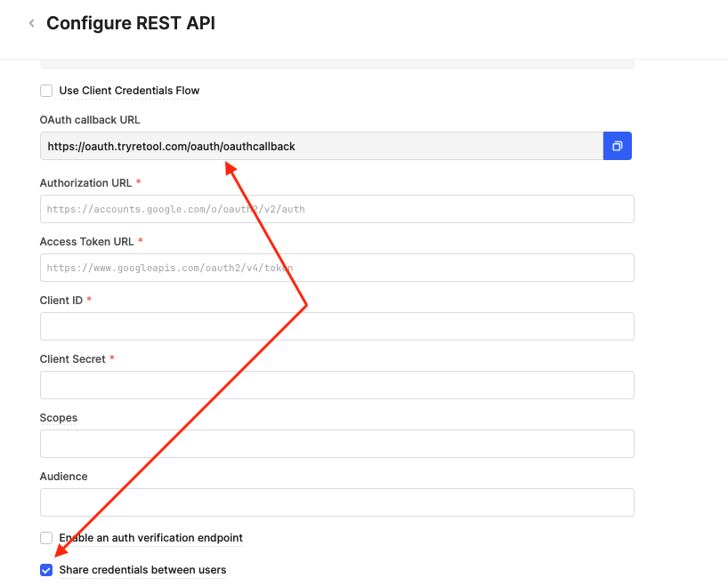Click the Configure REST API page heading
728x586 pixels.
point(131,23)
